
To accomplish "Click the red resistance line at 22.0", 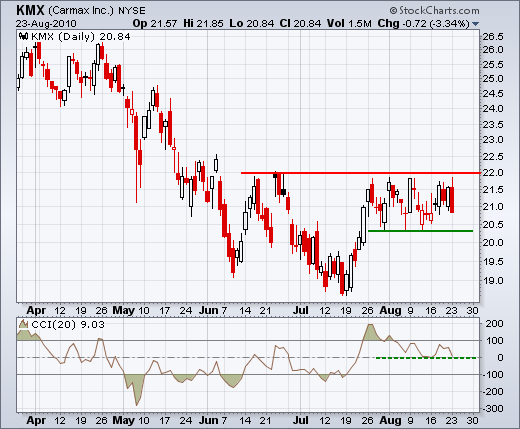I will (x=360, y=173).
